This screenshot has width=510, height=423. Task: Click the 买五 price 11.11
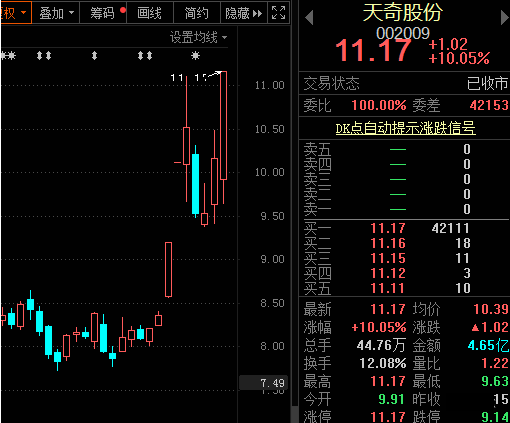[388, 288]
